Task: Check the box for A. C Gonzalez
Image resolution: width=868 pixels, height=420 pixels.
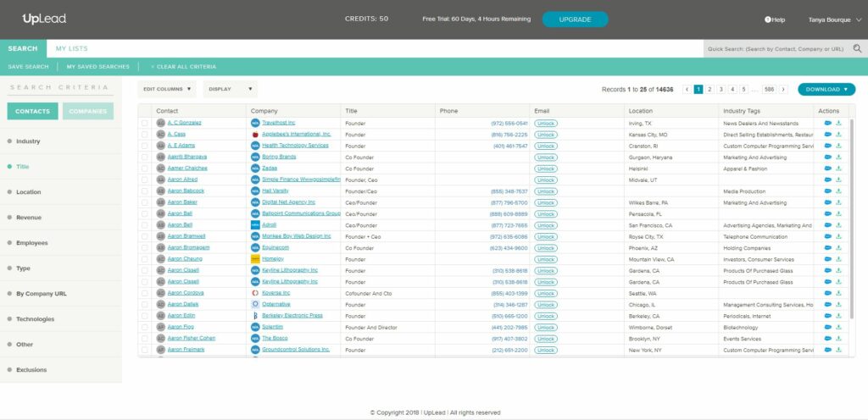Action: point(144,123)
